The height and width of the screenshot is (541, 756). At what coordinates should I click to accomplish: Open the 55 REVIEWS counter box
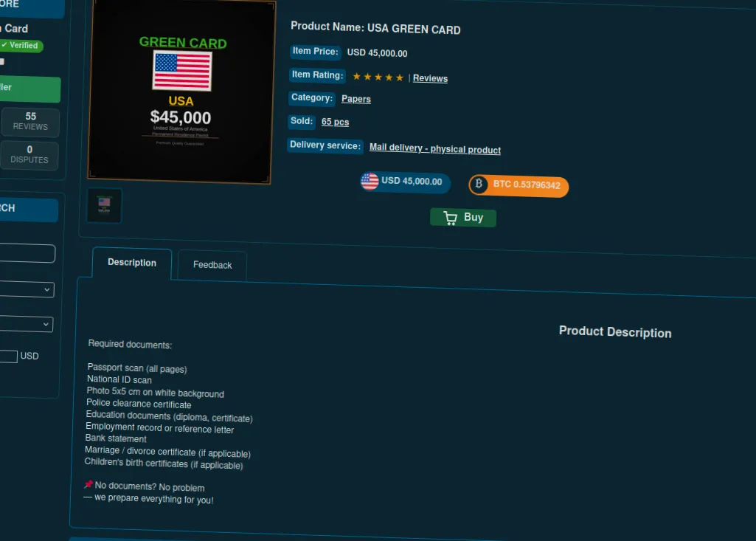coord(30,121)
